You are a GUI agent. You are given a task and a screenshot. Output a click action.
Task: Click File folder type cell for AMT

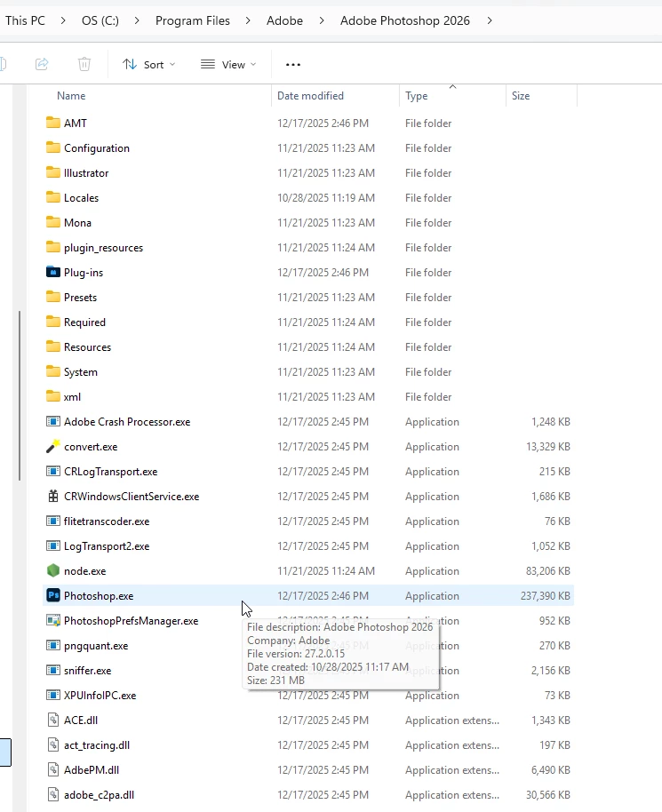(x=428, y=123)
